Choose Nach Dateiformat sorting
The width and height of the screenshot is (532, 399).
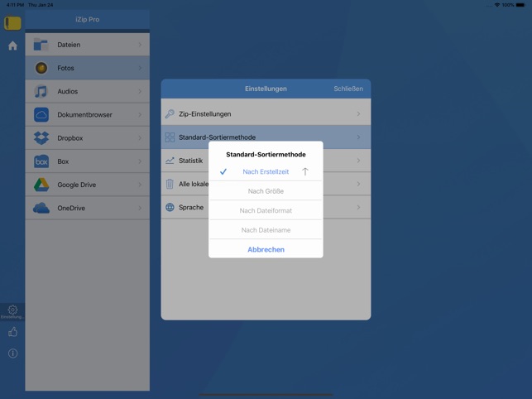pos(266,210)
